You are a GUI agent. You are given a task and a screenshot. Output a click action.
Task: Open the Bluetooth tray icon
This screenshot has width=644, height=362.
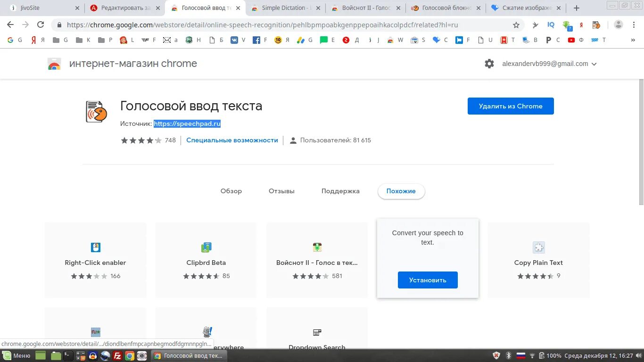[509, 356]
